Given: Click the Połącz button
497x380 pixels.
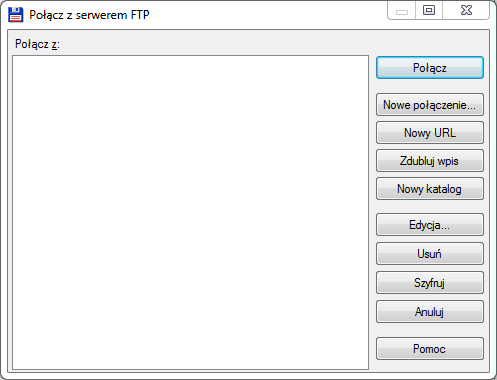Looking at the screenshot, I should coord(430,68).
